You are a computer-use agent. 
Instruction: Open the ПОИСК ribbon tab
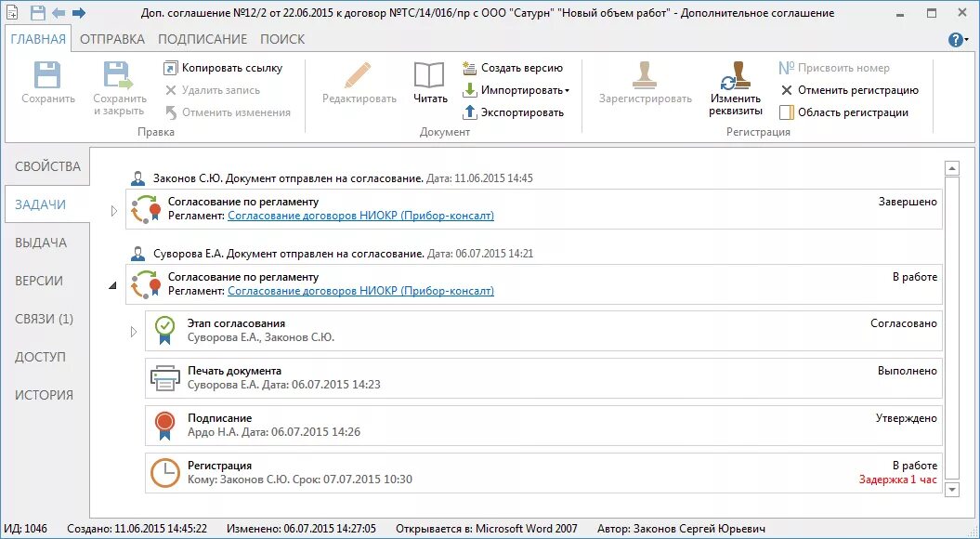click(x=282, y=39)
